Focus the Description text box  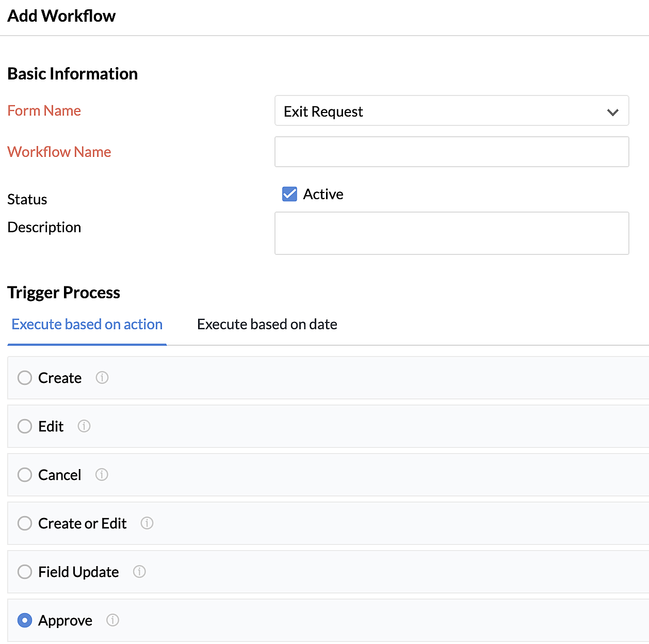pyautogui.click(x=451, y=233)
